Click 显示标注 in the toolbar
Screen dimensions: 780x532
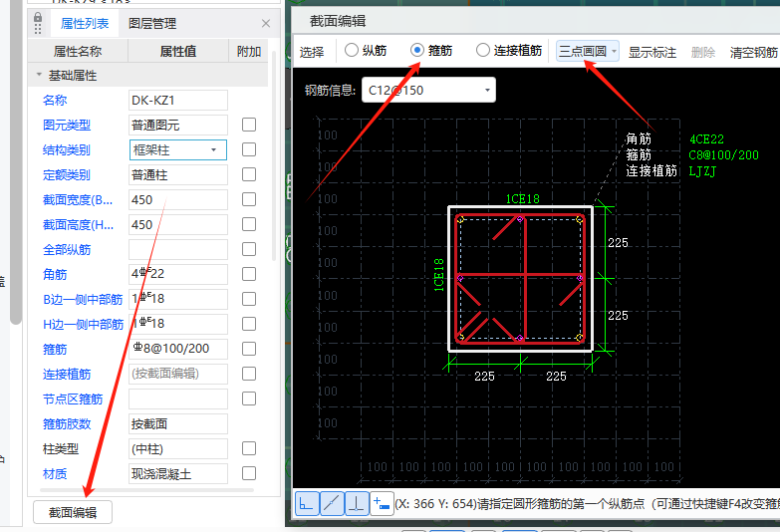(652, 52)
